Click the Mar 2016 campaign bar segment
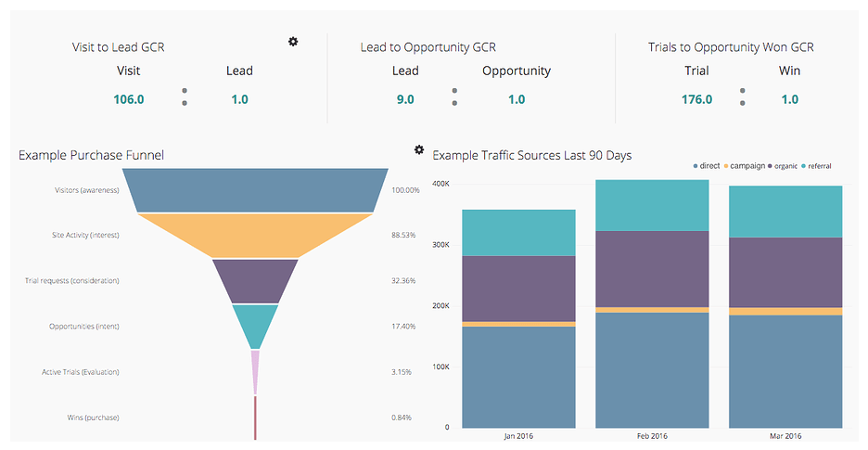The width and height of the screenshot is (868, 450). pos(785,312)
